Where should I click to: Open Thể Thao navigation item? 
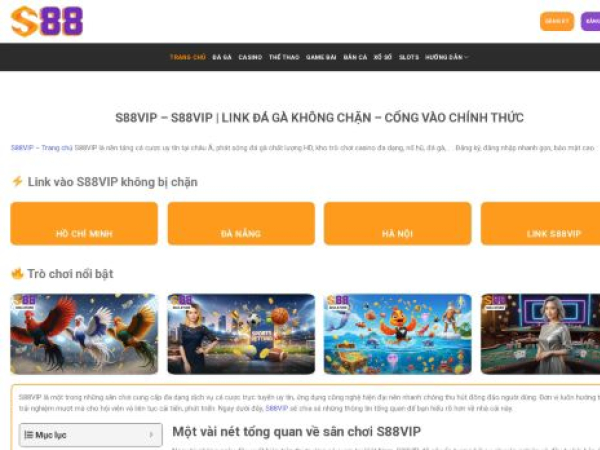tap(284, 57)
